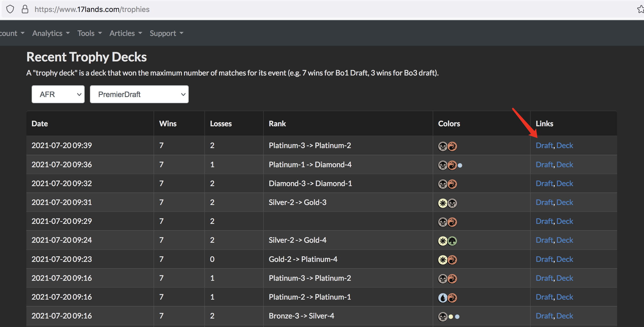The height and width of the screenshot is (327, 644).
Task: Open Deck link for Bronze-3 -> Silver-4 row
Action: pyautogui.click(x=565, y=316)
